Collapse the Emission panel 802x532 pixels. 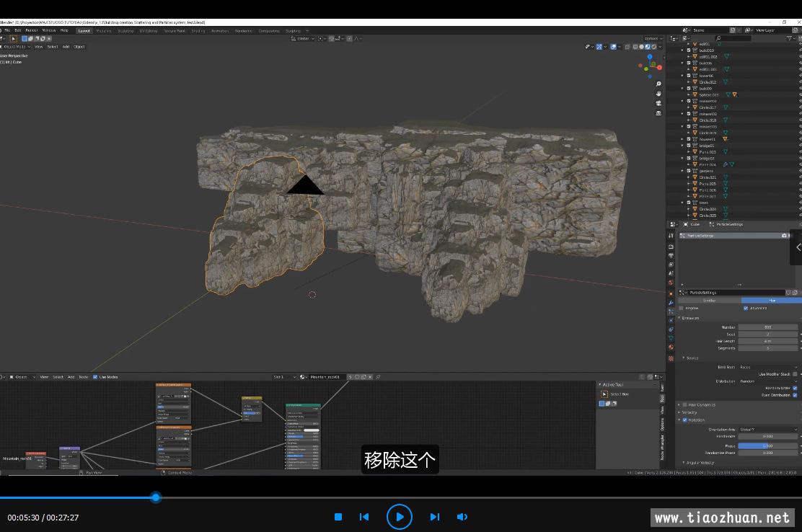[x=679, y=318]
